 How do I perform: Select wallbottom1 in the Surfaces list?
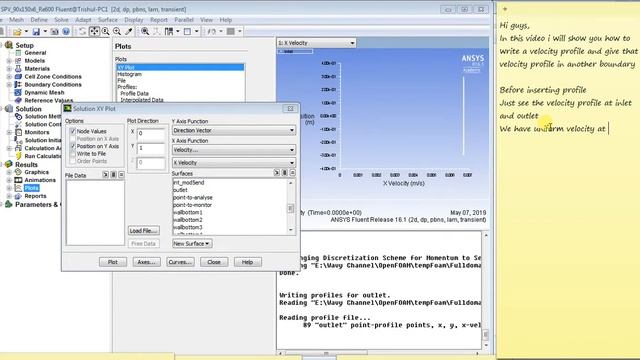(x=188, y=213)
